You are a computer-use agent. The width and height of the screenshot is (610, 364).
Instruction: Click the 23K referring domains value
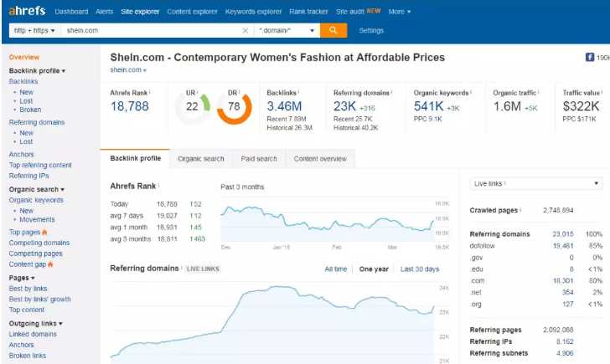pos(344,106)
